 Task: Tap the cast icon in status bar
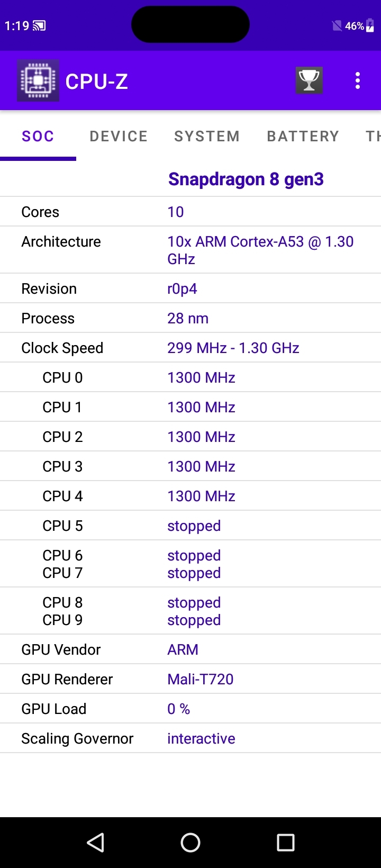tap(39, 26)
